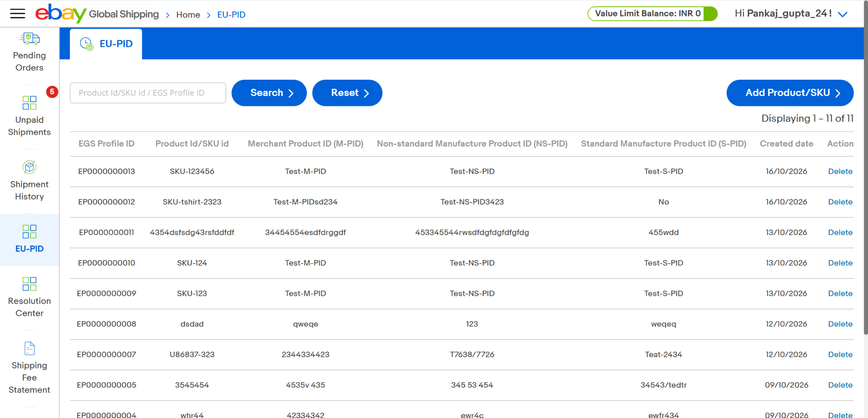This screenshot has height=418, width=868.
Task: Delete the EP0000000011 row
Action: click(x=840, y=232)
